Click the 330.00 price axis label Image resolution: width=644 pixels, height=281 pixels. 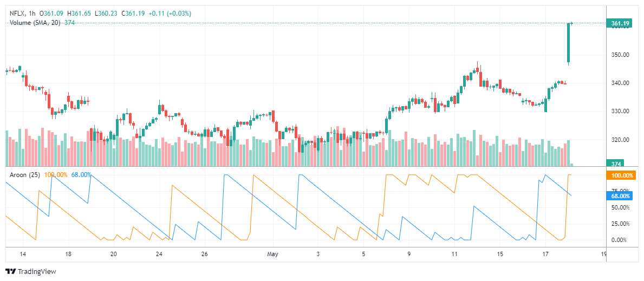pos(621,112)
